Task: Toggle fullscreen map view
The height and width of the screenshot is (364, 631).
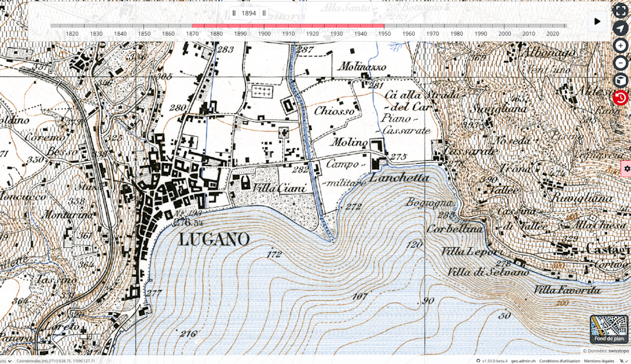Action: coord(621,10)
